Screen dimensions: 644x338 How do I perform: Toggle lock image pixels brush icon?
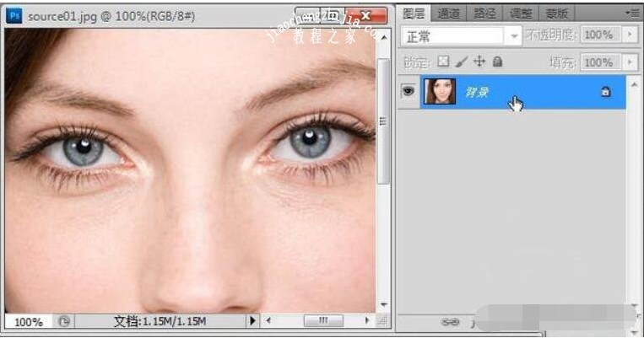(462, 62)
